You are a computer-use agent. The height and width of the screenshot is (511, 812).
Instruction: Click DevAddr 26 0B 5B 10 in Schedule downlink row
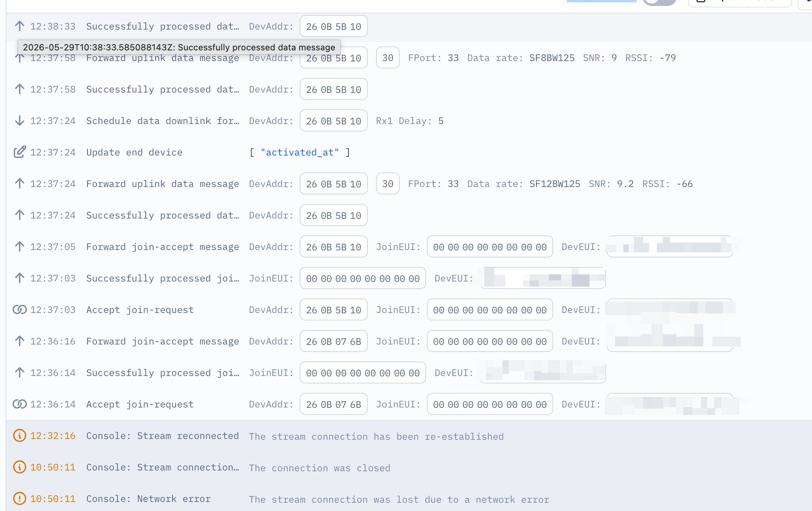tap(334, 121)
